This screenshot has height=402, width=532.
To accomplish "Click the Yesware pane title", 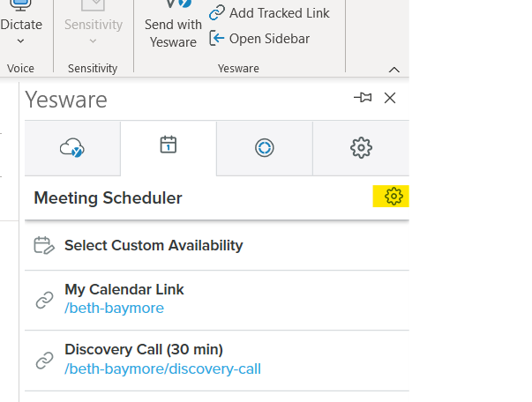I will point(66,100).
